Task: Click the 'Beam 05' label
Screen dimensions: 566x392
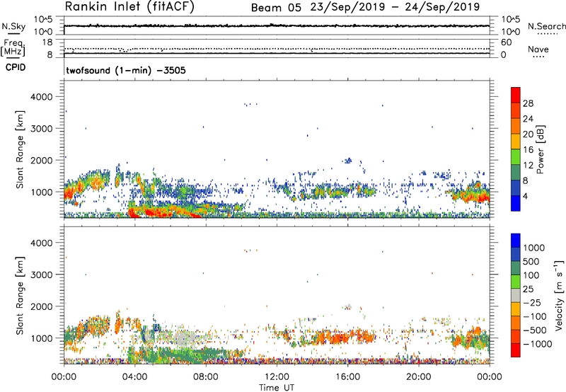Action: click(x=276, y=8)
